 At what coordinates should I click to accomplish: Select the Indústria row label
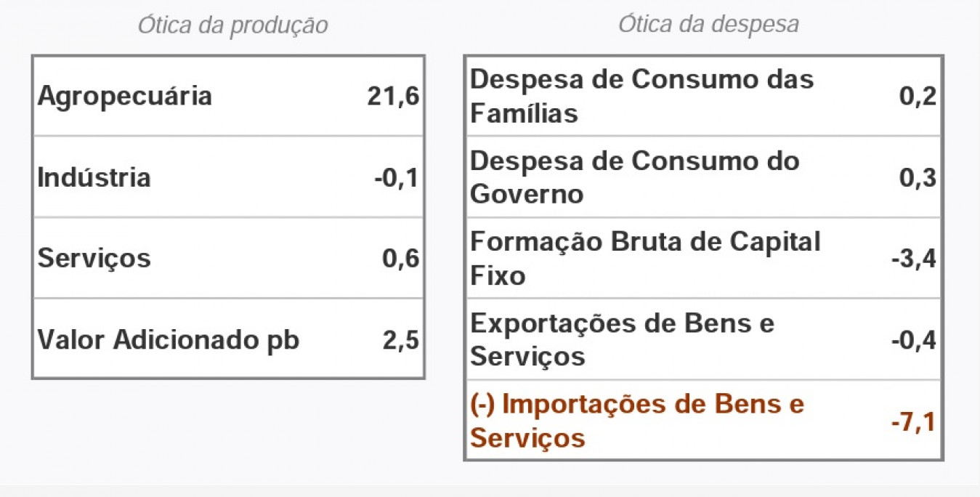[94, 177]
